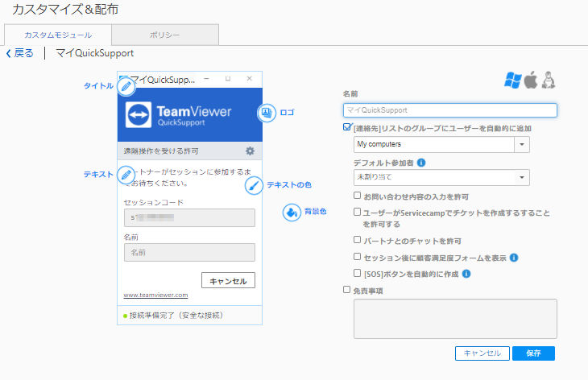
Task: Check the 免責事項 checkbox
Action: (x=346, y=290)
